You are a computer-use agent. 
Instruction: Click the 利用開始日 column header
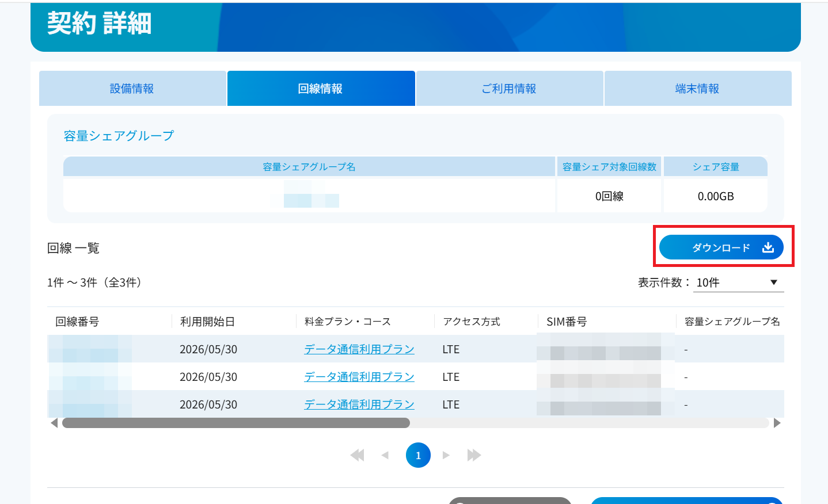(207, 322)
